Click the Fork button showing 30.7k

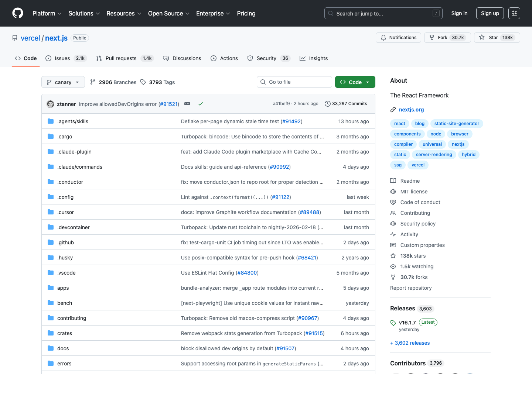[447, 37]
